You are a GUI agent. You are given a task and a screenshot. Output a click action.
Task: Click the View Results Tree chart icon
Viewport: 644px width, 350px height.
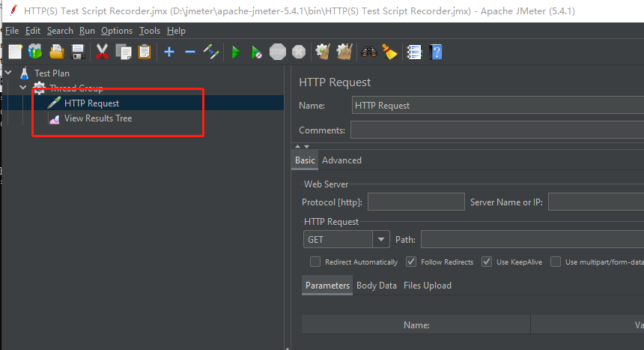pos(54,119)
